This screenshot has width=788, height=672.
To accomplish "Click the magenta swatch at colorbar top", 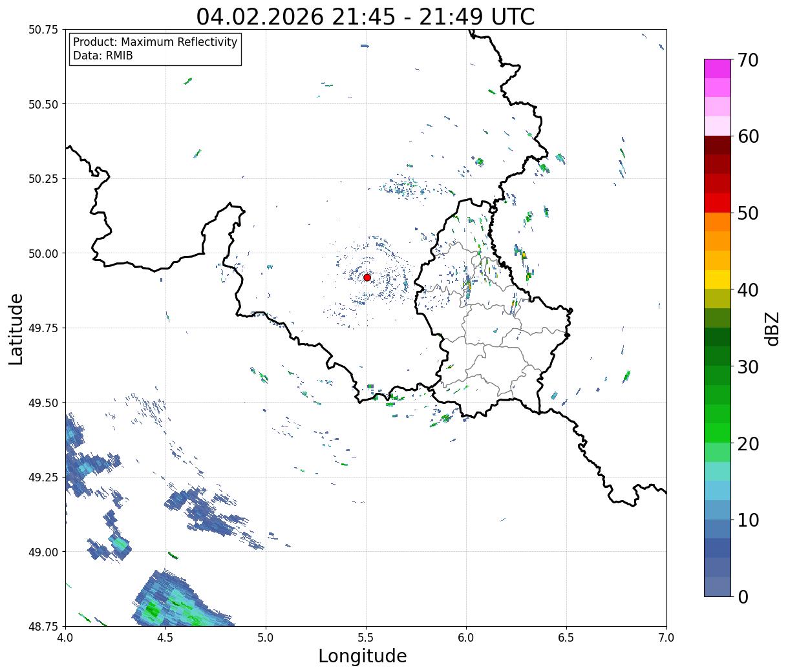I will pyautogui.click(x=717, y=68).
